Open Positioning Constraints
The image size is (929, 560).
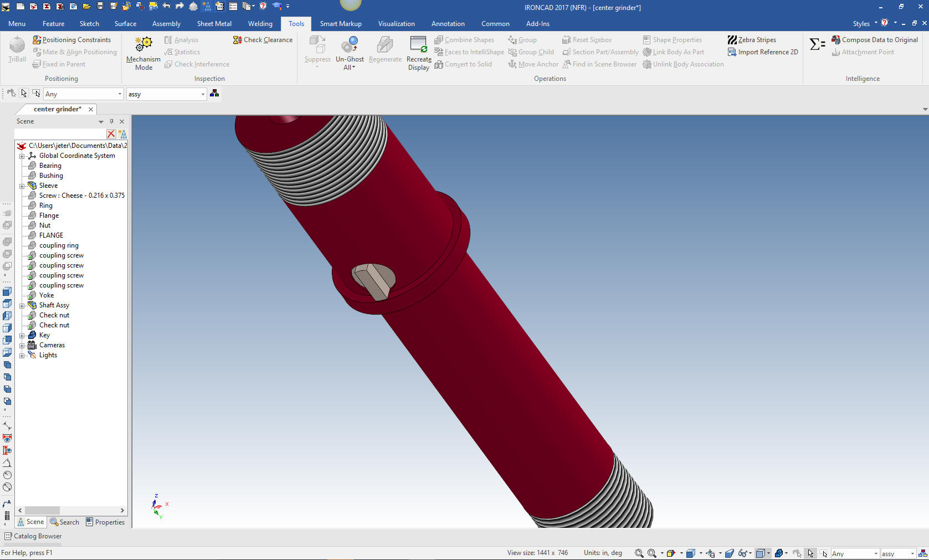coord(72,40)
